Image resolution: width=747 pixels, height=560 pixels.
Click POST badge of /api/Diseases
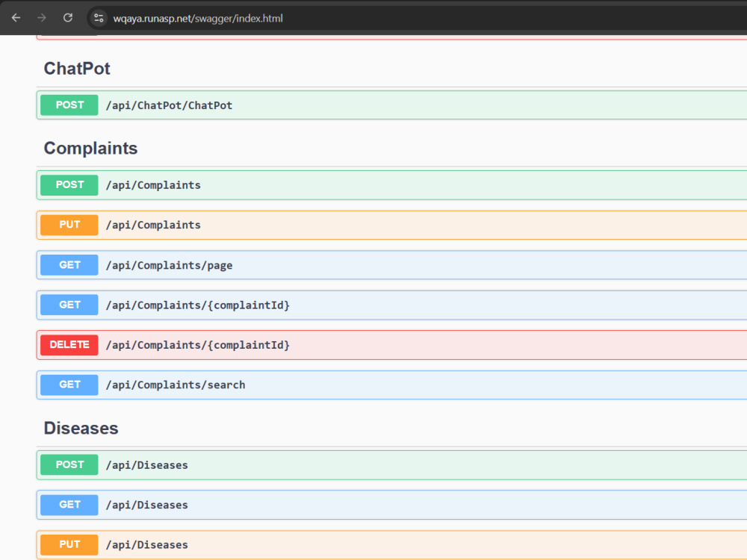69,465
